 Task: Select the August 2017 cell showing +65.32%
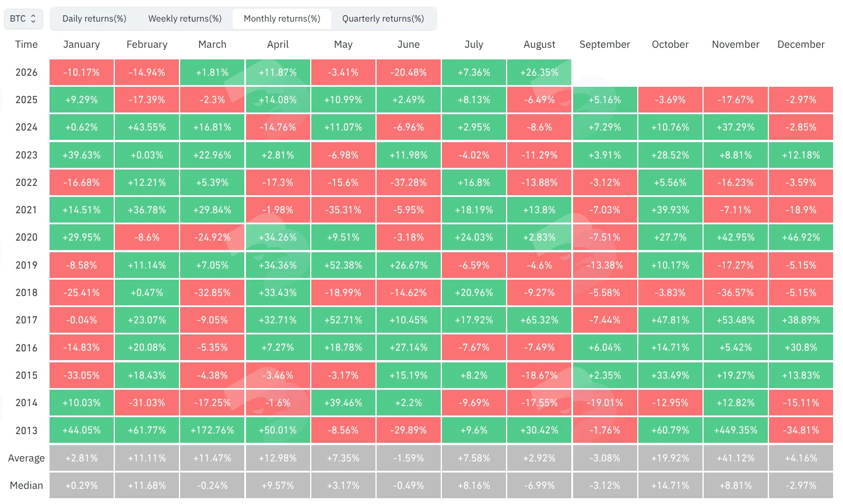(x=539, y=320)
